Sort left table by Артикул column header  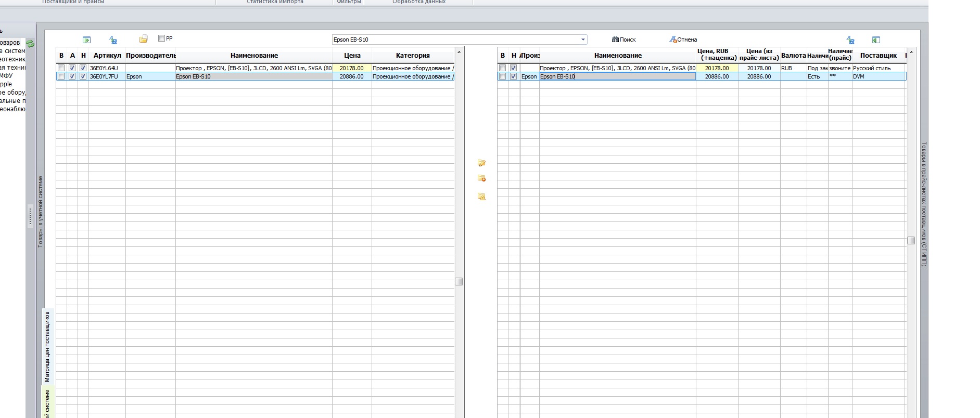coord(107,56)
